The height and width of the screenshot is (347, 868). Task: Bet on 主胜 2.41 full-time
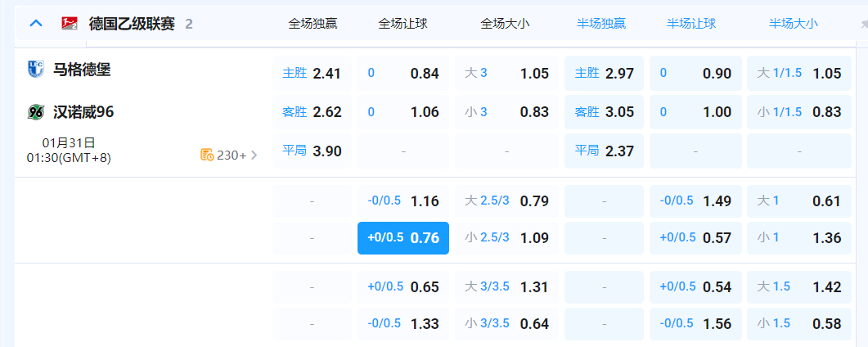(x=312, y=73)
